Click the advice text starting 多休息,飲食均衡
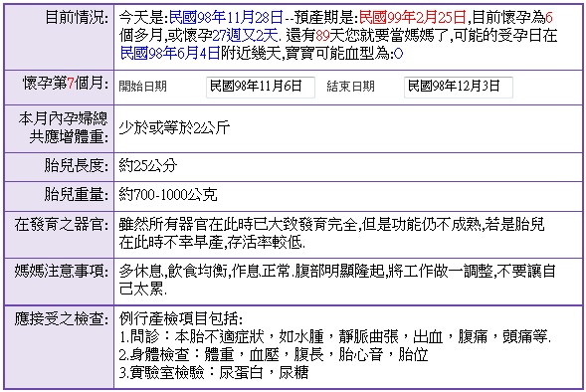 click(337, 280)
